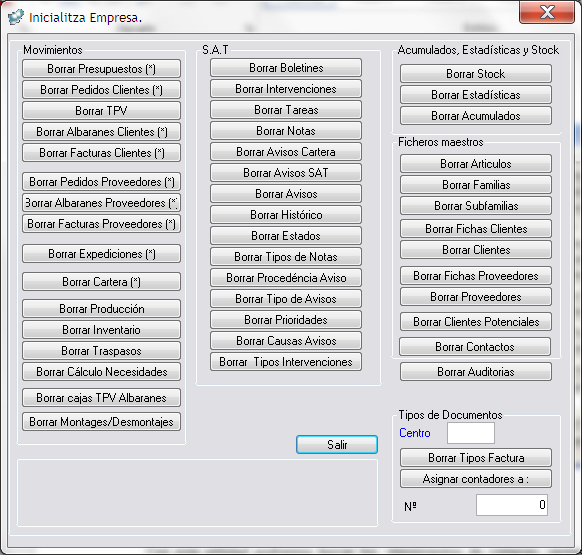Screen dimensions: 582x555
Task: Click the Inicialitza Empresa title bar icon
Action: [16, 17]
